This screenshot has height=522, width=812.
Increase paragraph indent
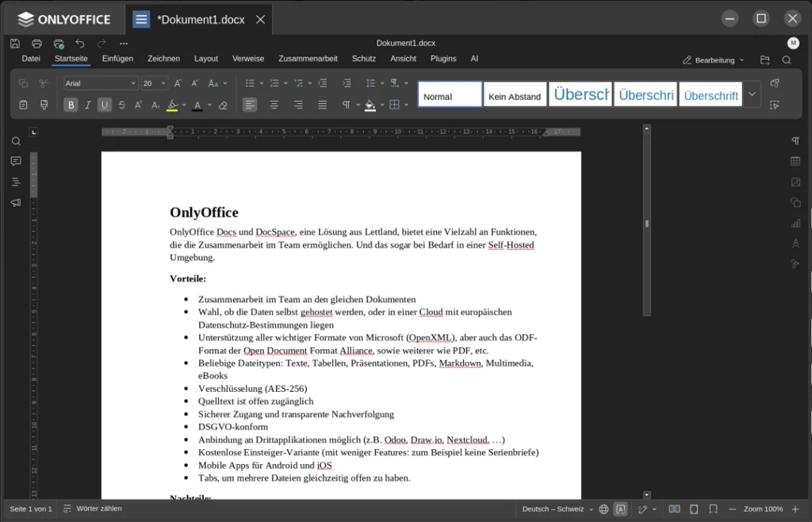[347, 83]
